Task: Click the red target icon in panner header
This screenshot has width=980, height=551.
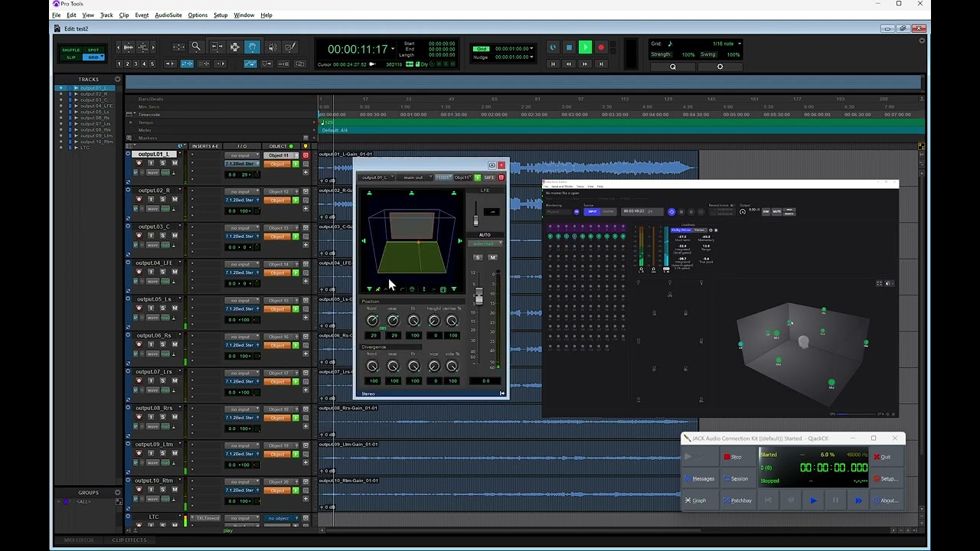Action: click(501, 178)
